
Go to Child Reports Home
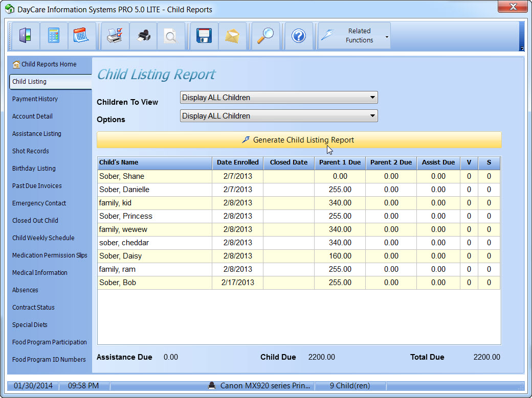tap(49, 64)
